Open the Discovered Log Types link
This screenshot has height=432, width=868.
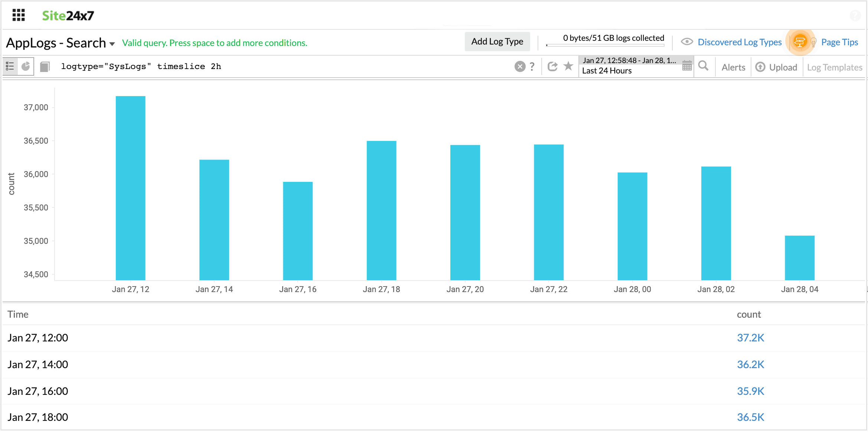[x=740, y=42]
